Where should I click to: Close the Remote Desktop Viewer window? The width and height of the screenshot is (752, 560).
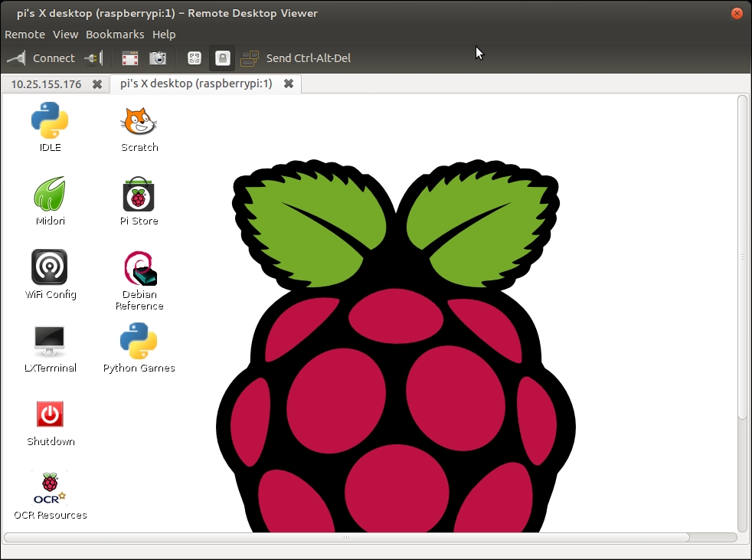[x=737, y=13]
